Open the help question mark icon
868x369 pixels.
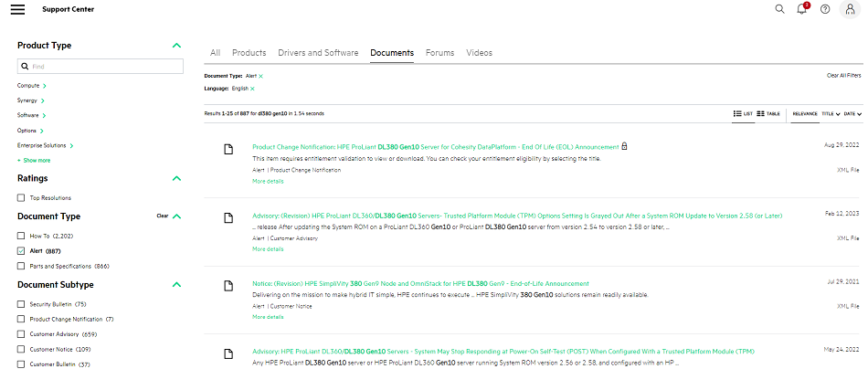825,9
